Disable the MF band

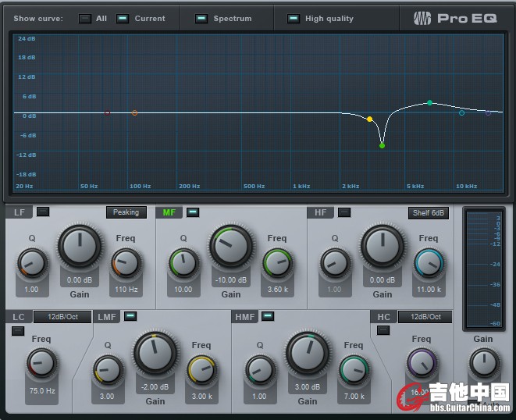[193, 212]
